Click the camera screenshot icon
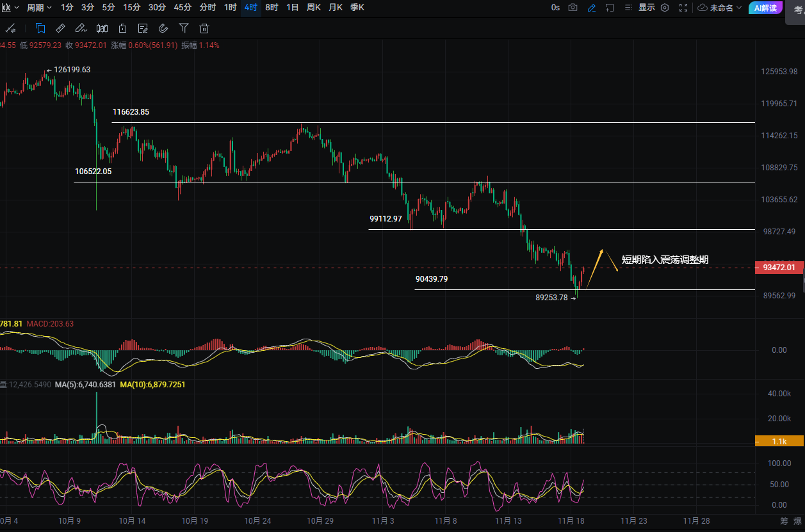805x532 pixels. tap(573, 8)
